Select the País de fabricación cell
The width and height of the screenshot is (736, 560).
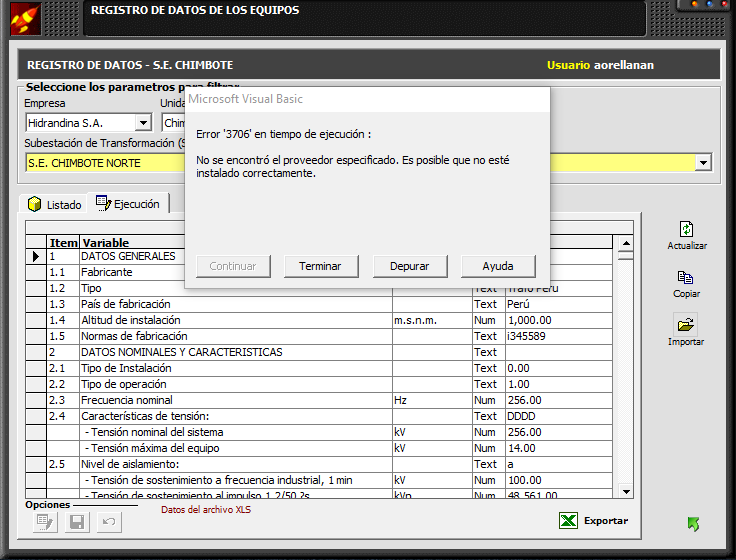tap(236, 304)
